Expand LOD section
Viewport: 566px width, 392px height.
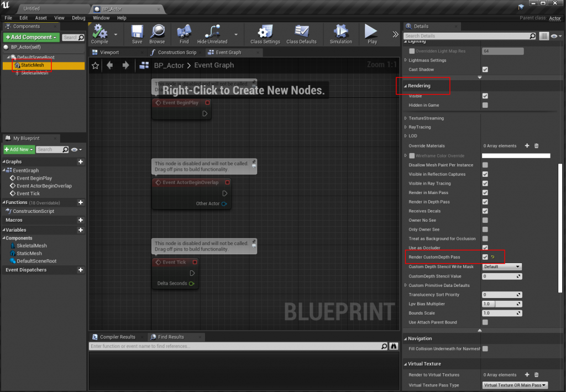coord(406,135)
